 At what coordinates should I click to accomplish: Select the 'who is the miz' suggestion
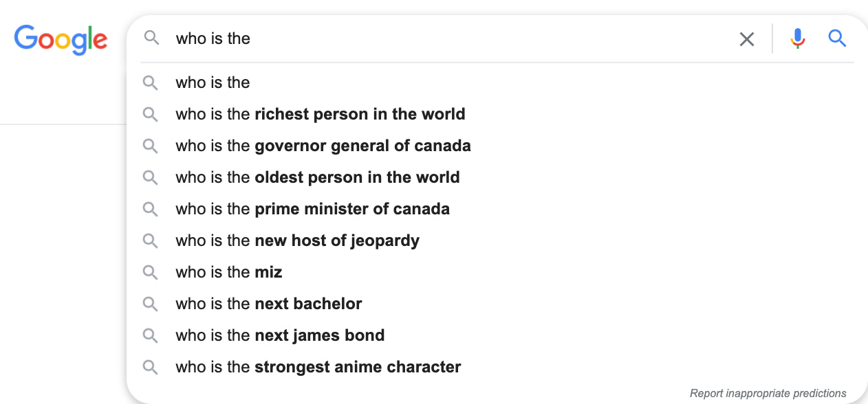pyautogui.click(x=228, y=272)
